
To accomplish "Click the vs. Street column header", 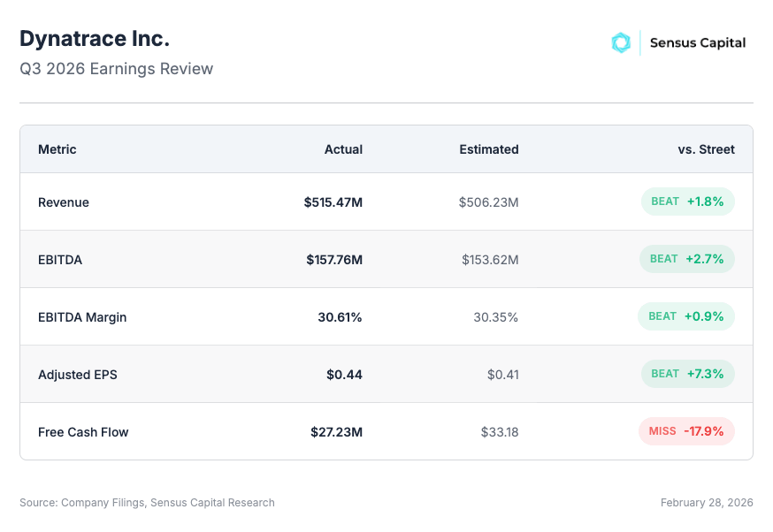I will pyautogui.click(x=706, y=149).
